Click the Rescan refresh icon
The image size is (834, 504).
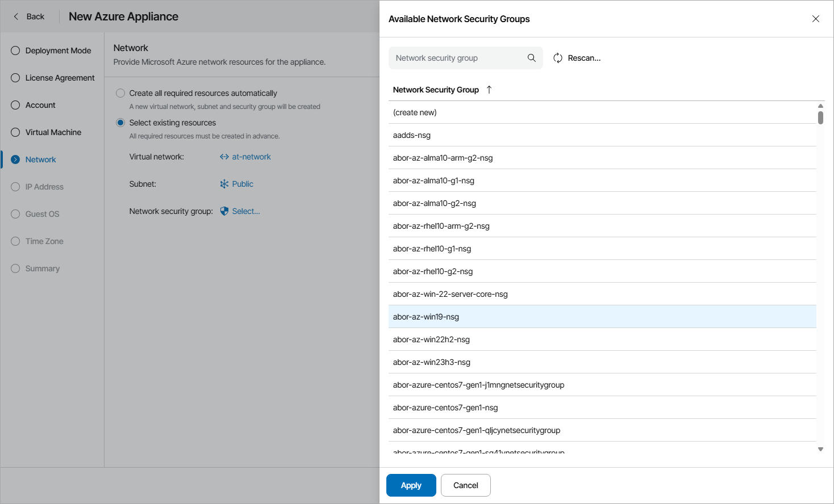tap(558, 58)
